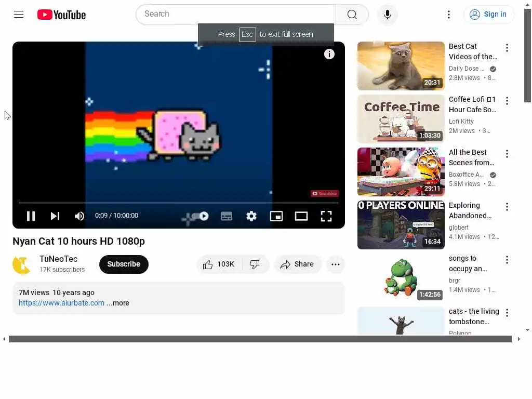
Task: Open options for Exploring Abandoned video
Action: coord(507,207)
